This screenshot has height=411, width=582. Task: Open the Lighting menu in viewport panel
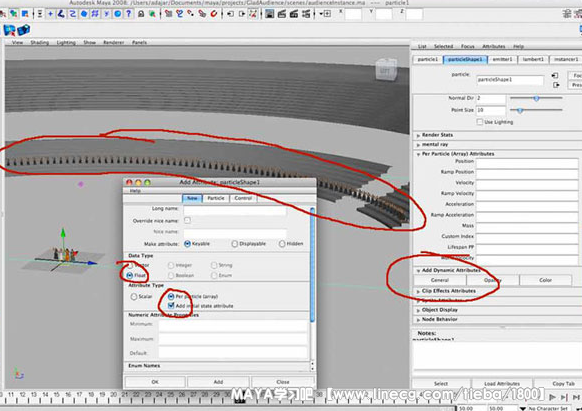click(x=66, y=42)
